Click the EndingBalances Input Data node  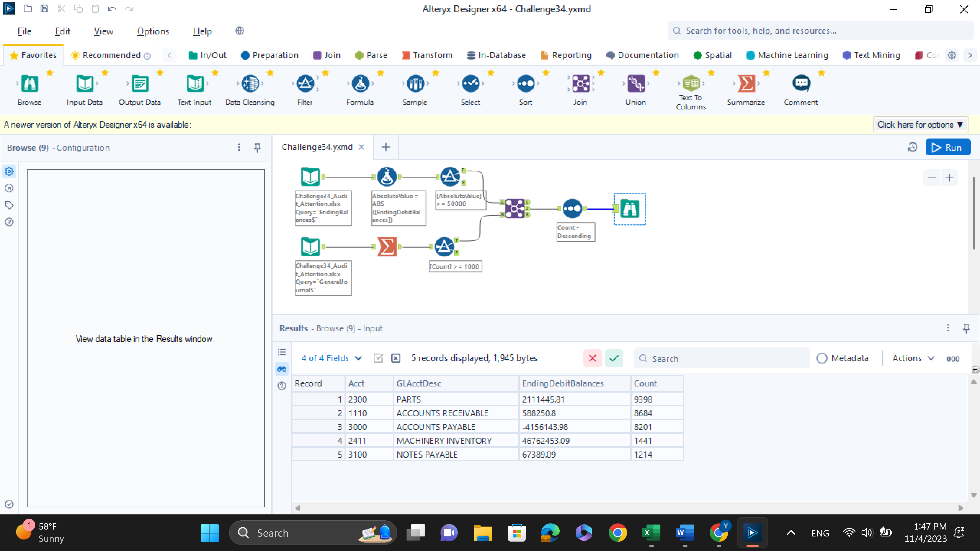point(310,177)
